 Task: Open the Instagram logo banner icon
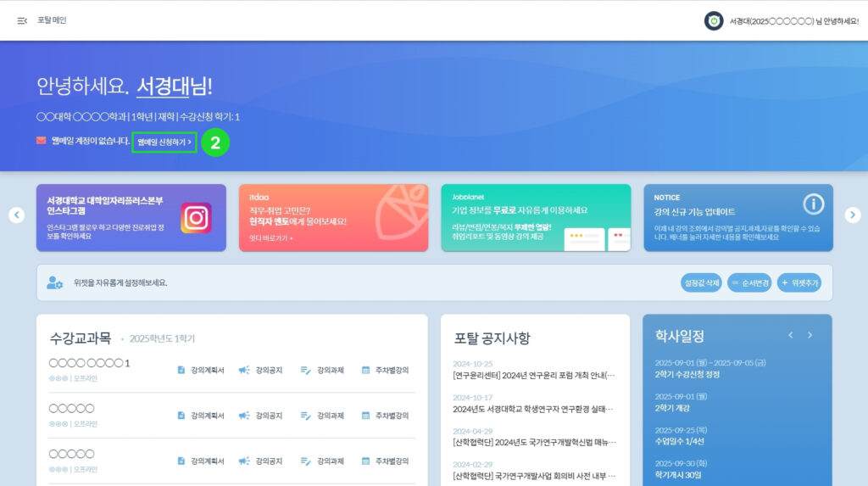pos(196,218)
